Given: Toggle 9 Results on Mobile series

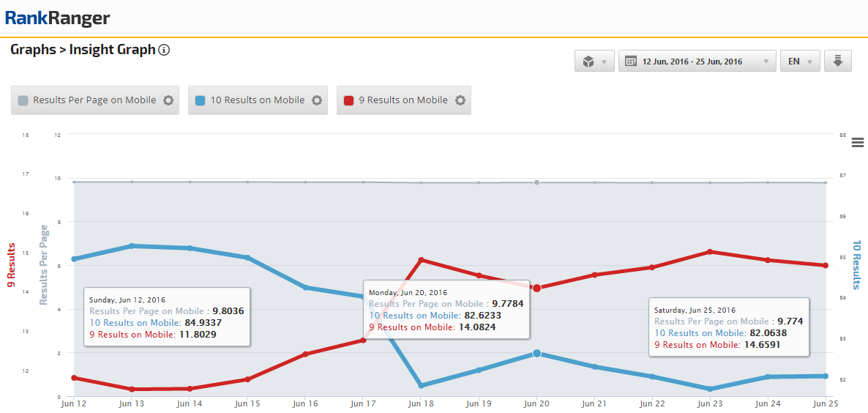Looking at the screenshot, I should click(404, 100).
